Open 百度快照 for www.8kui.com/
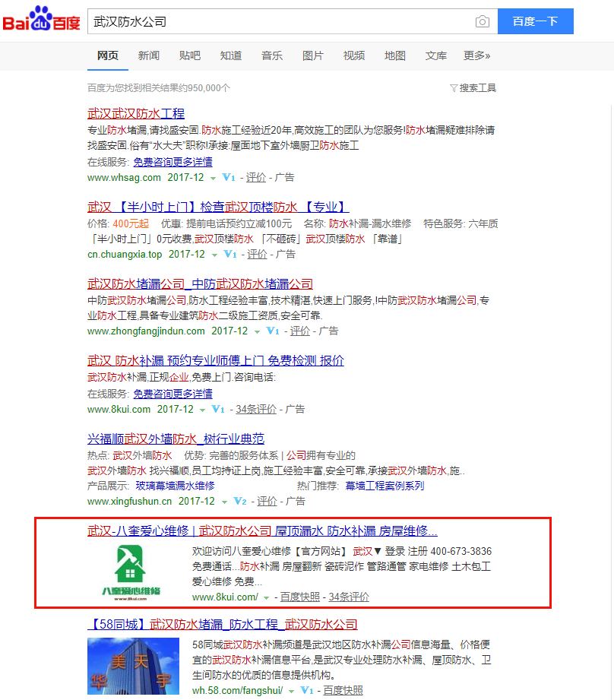This screenshot has width=614, height=700. 300,597
